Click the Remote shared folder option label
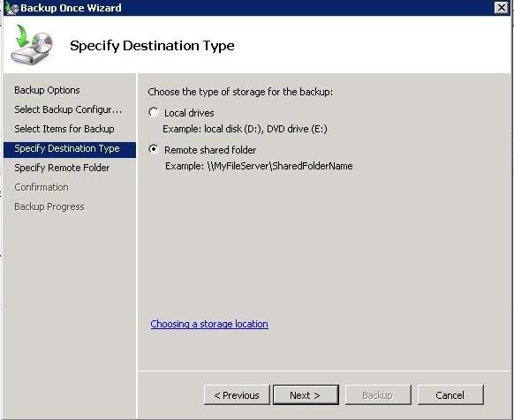This screenshot has width=514, height=420. (210, 150)
